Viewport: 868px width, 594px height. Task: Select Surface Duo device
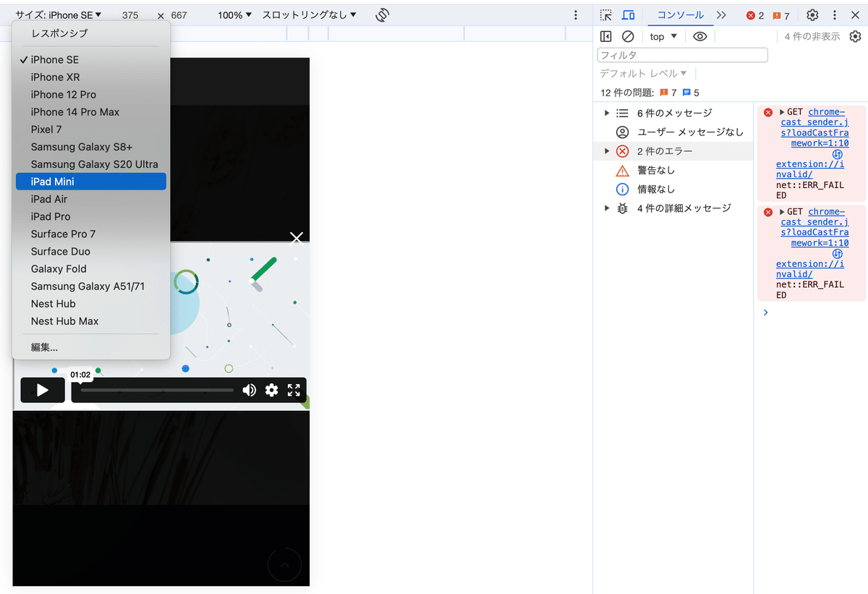pos(91,252)
